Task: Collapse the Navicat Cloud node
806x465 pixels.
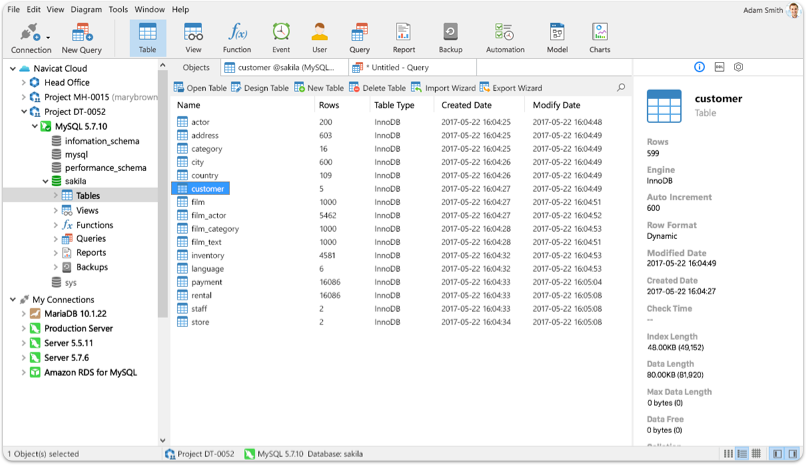Action: [x=13, y=68]
